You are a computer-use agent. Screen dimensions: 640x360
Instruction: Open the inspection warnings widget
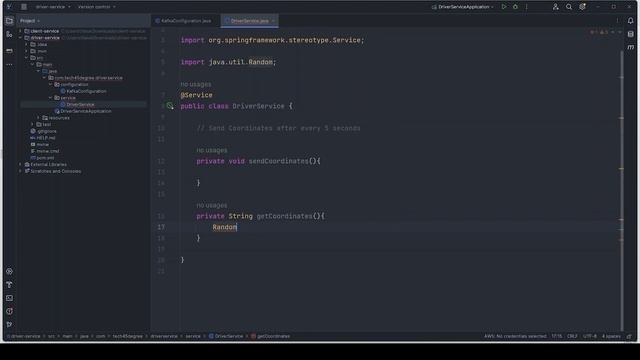coord(600,32)
